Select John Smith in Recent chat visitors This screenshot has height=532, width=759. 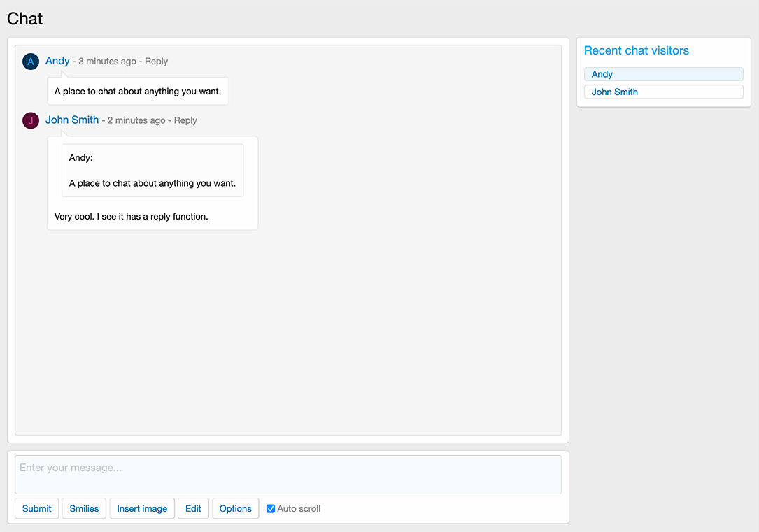coord(663,92)
